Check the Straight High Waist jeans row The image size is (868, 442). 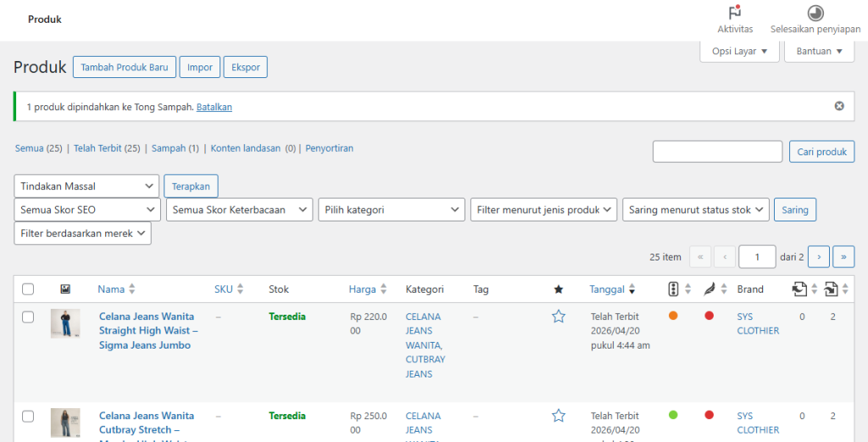28,316
